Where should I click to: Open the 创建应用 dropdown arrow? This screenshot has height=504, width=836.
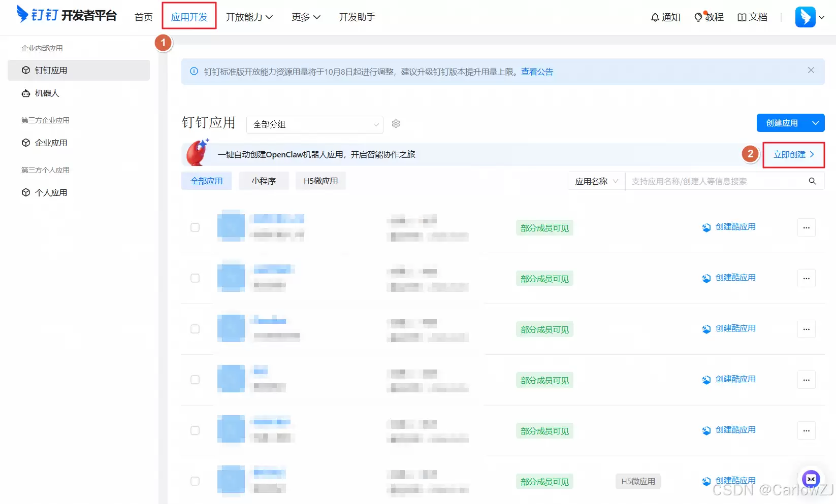click(816, 122)
